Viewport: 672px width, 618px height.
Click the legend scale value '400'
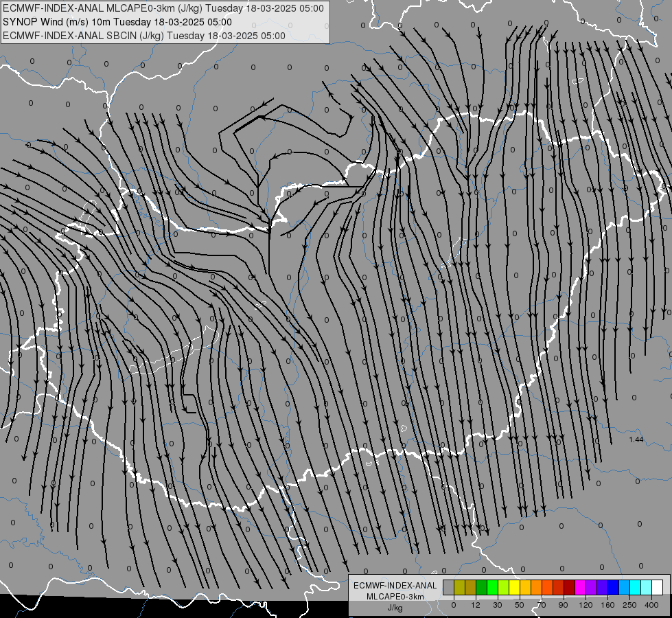pyautogui.click(x=651, y=605)
